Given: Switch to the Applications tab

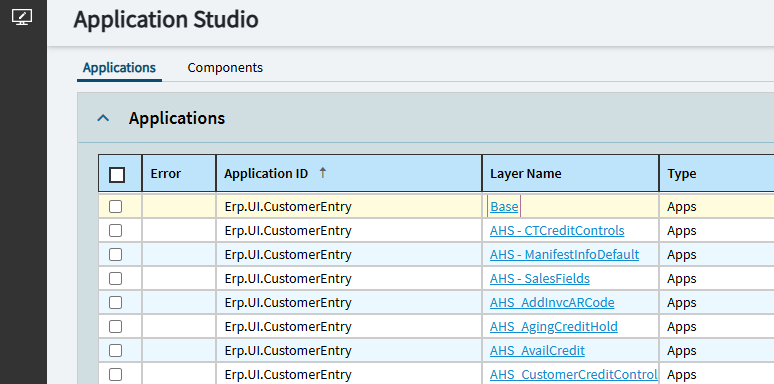Looking at the screenshot, I should (119, 68).
